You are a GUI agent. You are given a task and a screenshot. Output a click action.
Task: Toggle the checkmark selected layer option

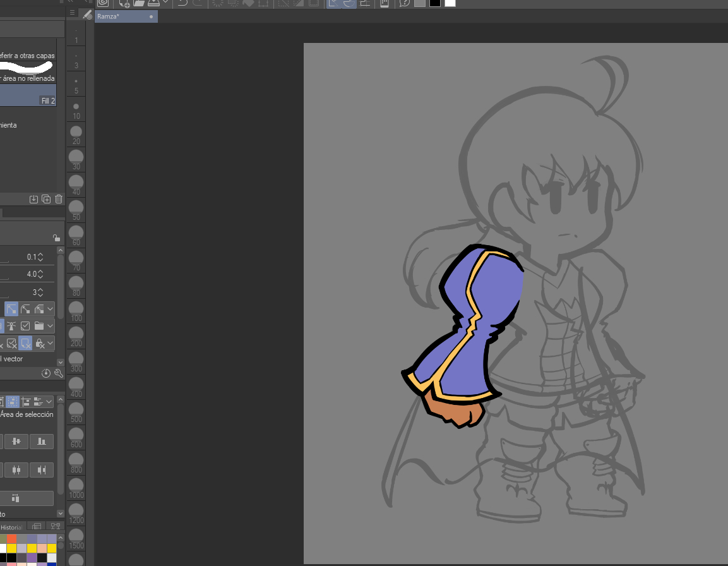25,326
